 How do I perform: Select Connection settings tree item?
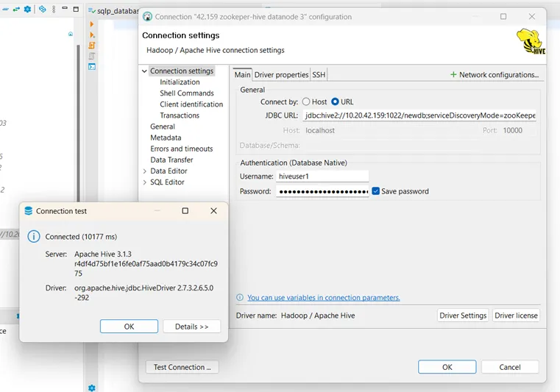point(182,71)
